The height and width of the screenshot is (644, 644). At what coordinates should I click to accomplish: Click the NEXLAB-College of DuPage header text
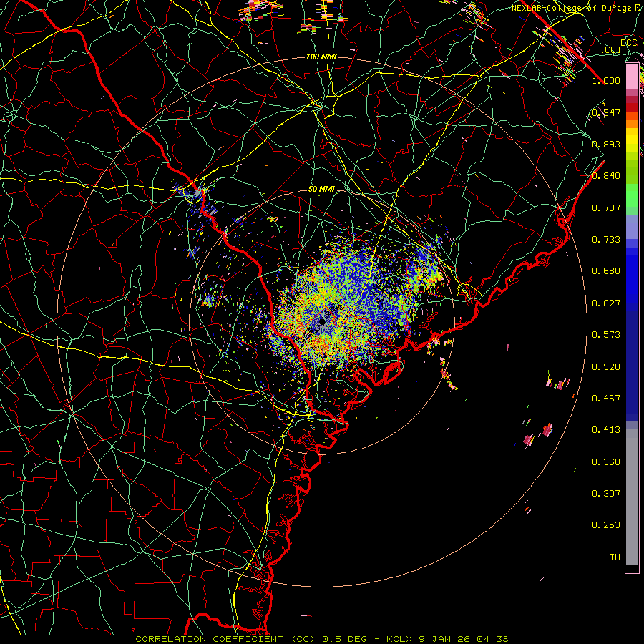570,7
